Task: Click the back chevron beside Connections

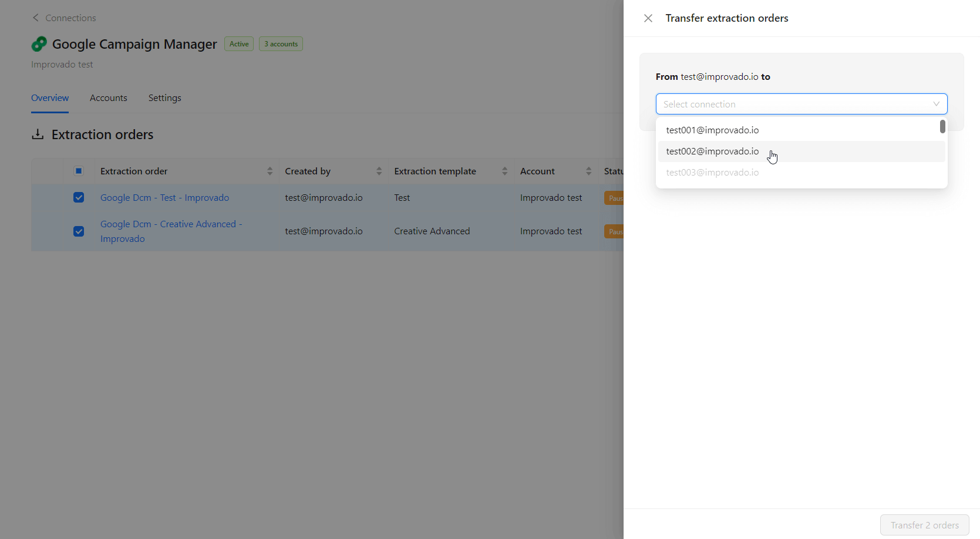Action: (36, 18)
